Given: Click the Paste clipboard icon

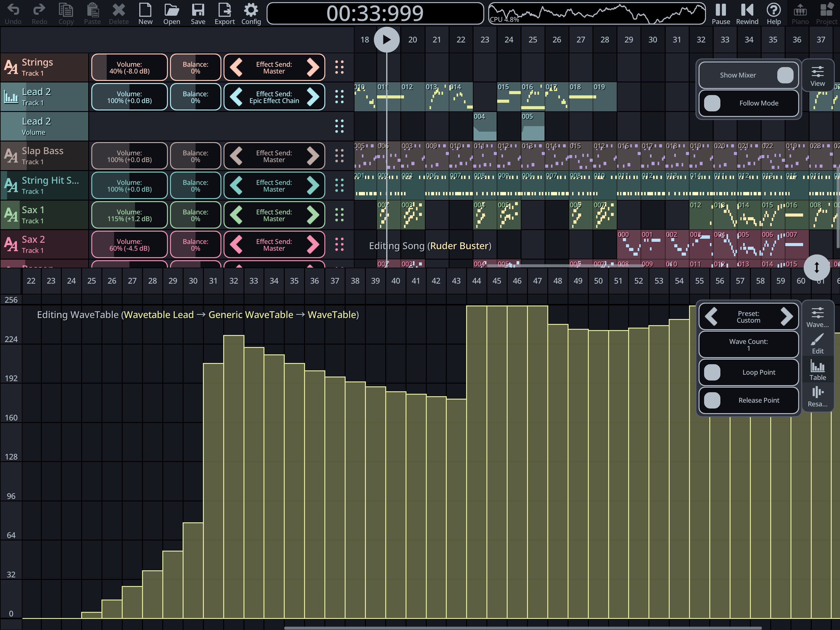Looking at the screenshot, I should click(x=92, y=13).
